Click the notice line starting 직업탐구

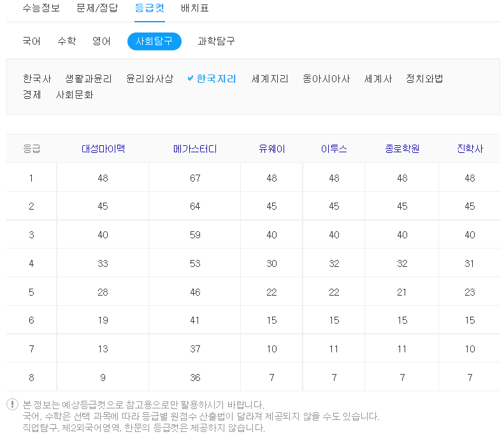click(x=143, y=428)
